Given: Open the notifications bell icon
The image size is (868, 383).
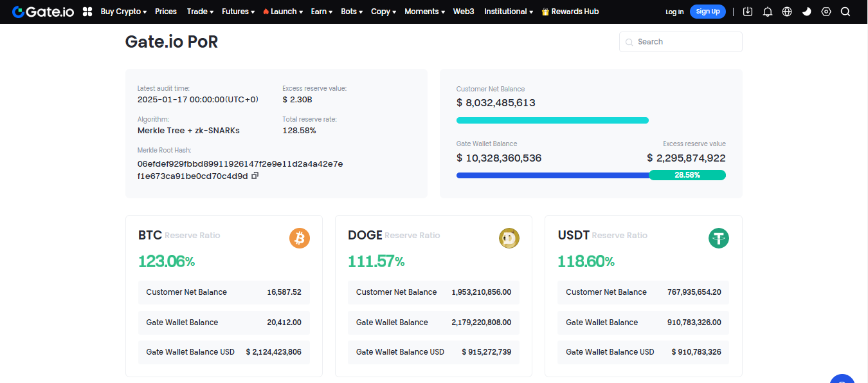Looking at the screenshot, I should [768, 12].
